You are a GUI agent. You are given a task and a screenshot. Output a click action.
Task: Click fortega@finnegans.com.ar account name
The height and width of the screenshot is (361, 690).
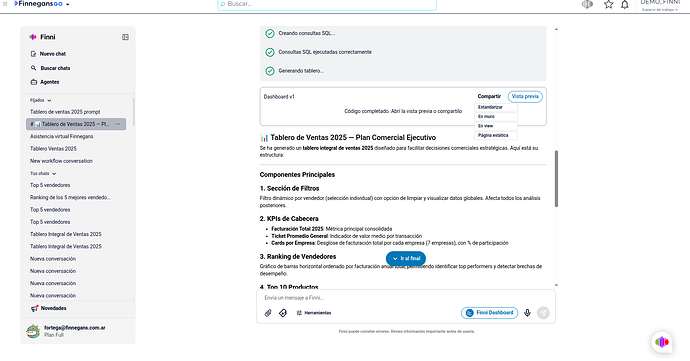pyautogui.click(x=74, y=328)
